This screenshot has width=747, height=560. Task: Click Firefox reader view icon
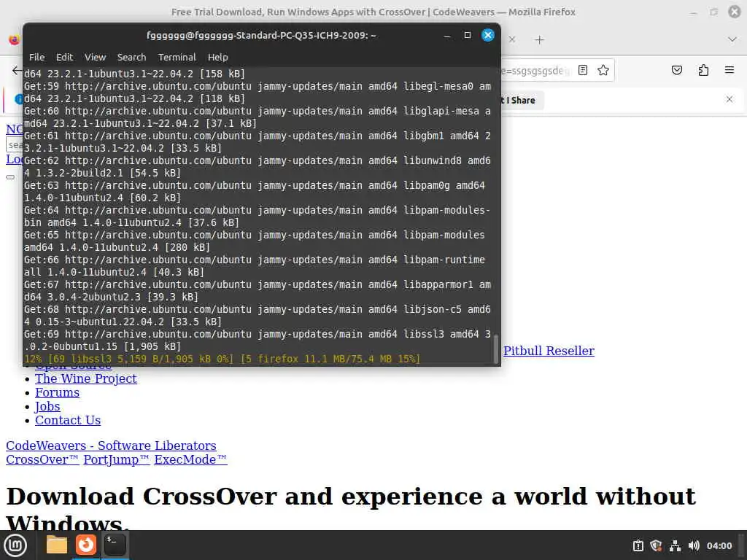583,71
